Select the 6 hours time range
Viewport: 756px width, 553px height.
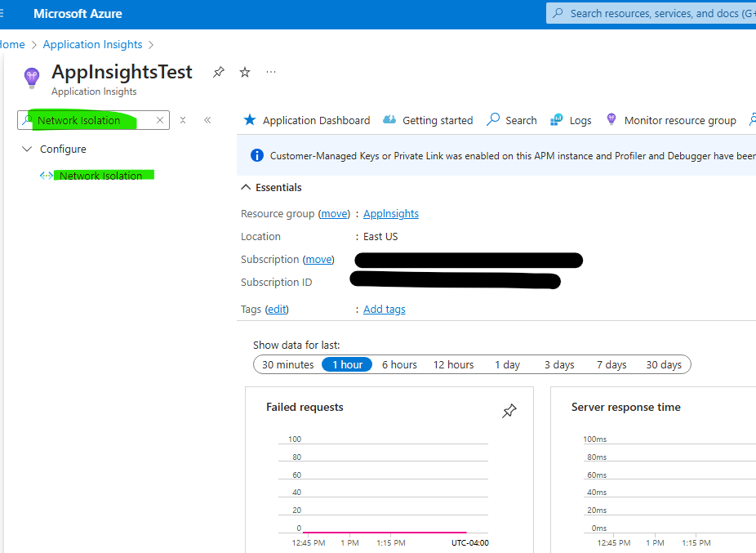(x=399, y=364)
